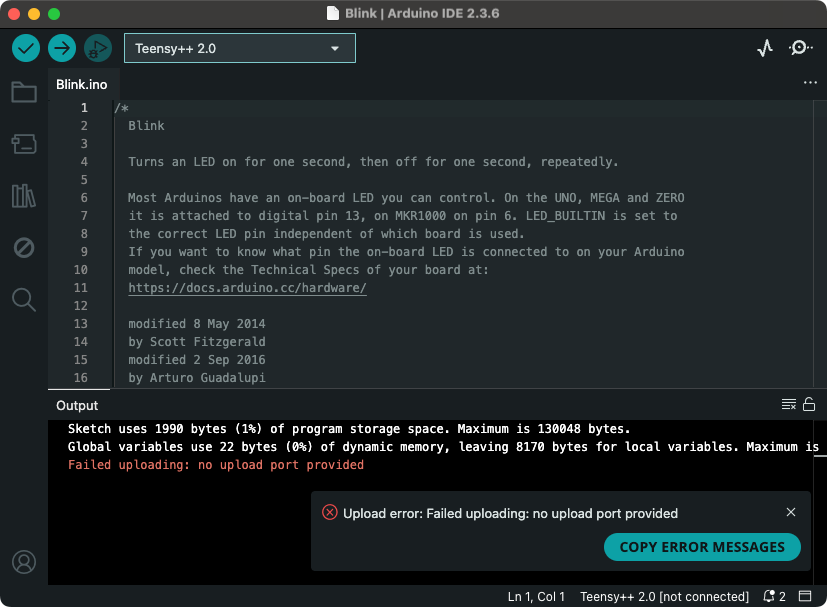827x607 pixels.
Task: Click the Verify sketch checkmark button
Action: (x=26, y=48)
